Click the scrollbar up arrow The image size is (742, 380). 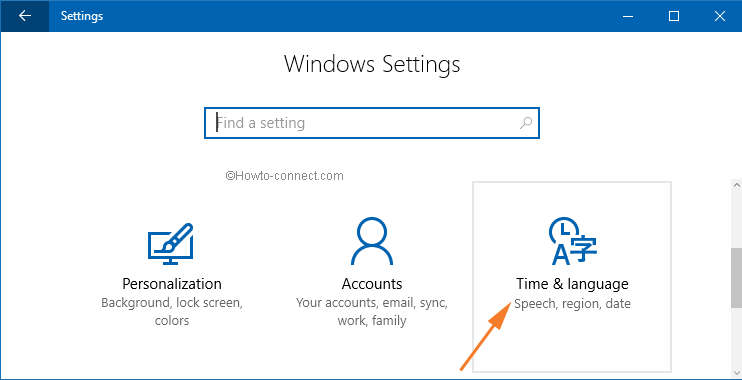pyautogui.click(x=736, y=185)
